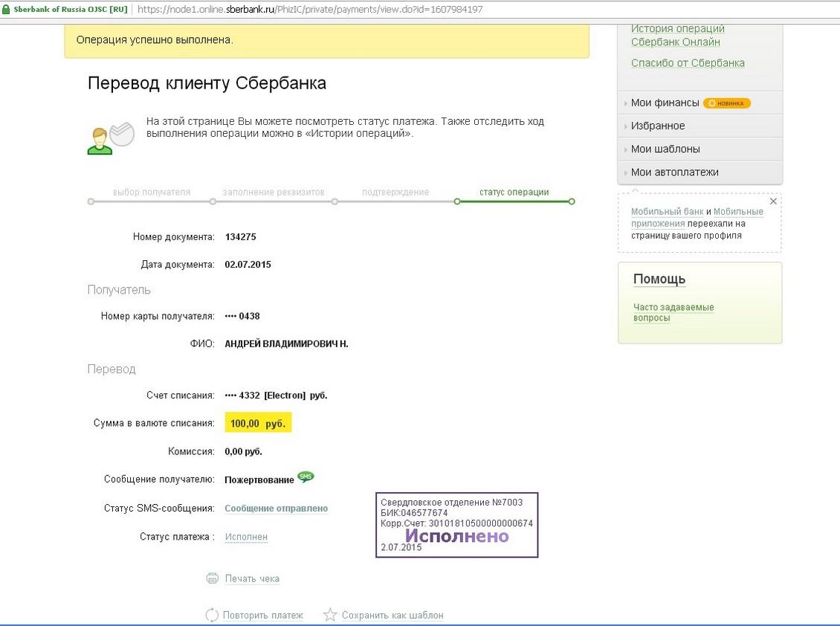Viewport: 840px width, 626px height.
Task: Click the green padlock security icon
Action: click(7, 10)
